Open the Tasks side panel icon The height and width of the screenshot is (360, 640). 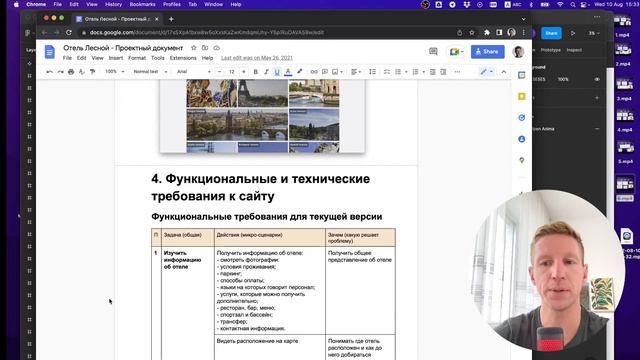point(522,118)
